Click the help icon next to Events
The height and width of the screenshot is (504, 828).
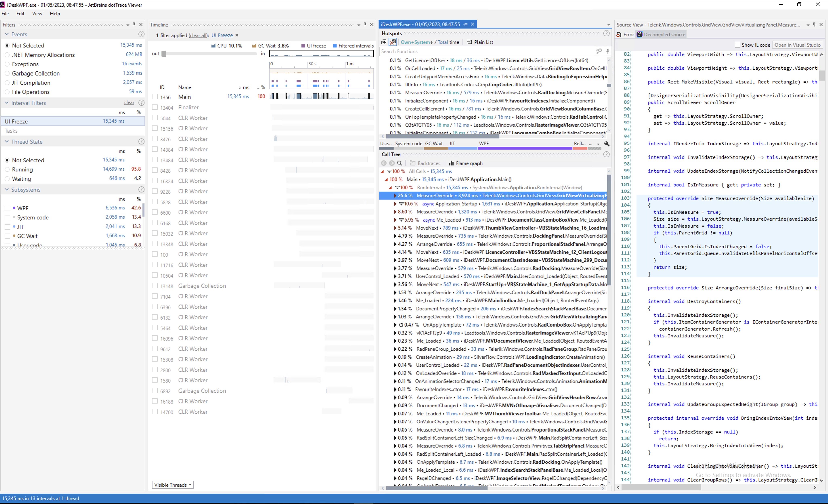click(141, 34)
